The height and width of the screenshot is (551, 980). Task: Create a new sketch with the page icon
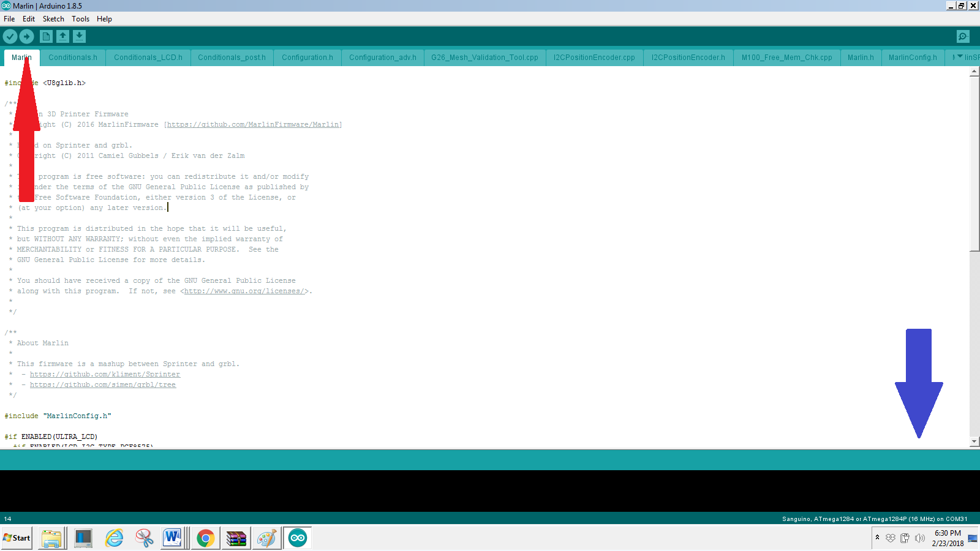tap(46, 37)
